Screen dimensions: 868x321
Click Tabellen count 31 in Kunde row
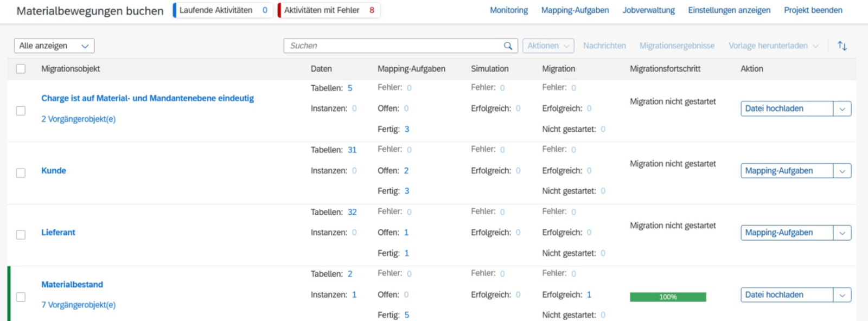pos(352,150)
